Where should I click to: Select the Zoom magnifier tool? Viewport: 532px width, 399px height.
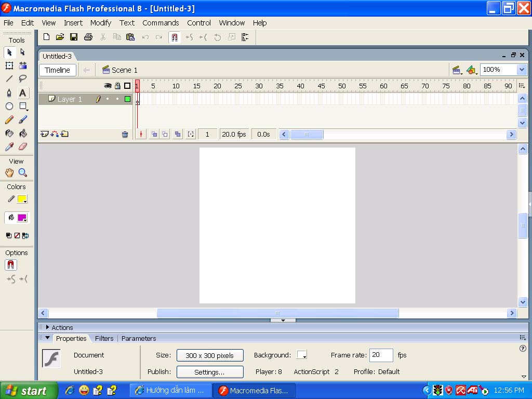tap(23, 172)
